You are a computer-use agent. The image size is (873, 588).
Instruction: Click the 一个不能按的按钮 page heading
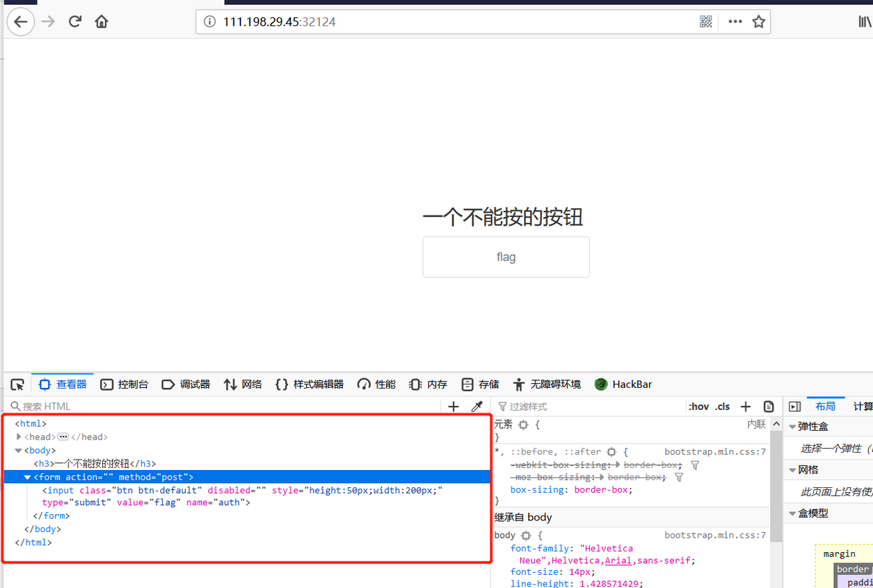(x=503, y=217)
